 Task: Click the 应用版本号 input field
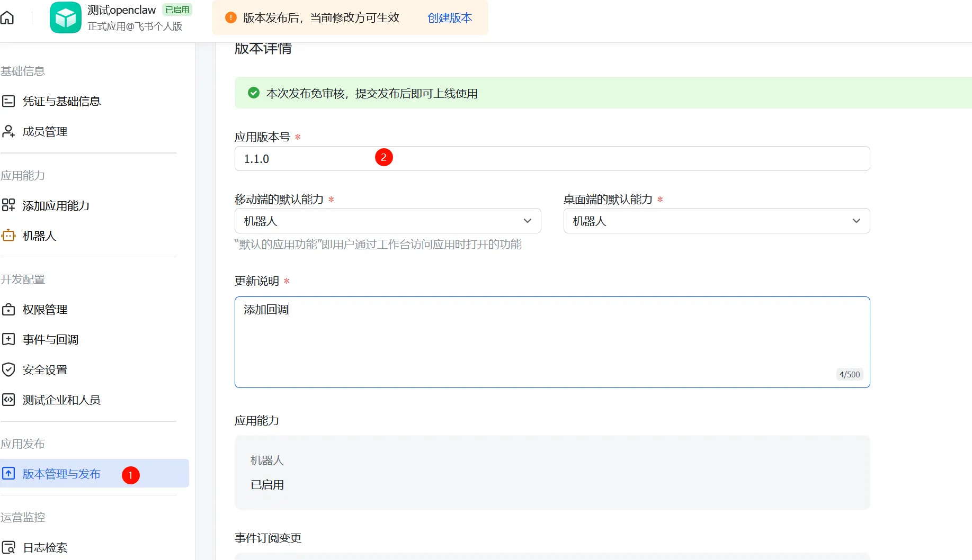pos(552,158)
